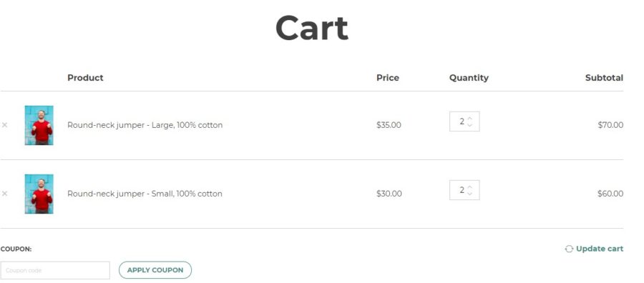Screen dimensions: 644x283
Task: Increase the Large jumper quantity with up arrow
Action: pyautogui.click(x=470, y=119)
